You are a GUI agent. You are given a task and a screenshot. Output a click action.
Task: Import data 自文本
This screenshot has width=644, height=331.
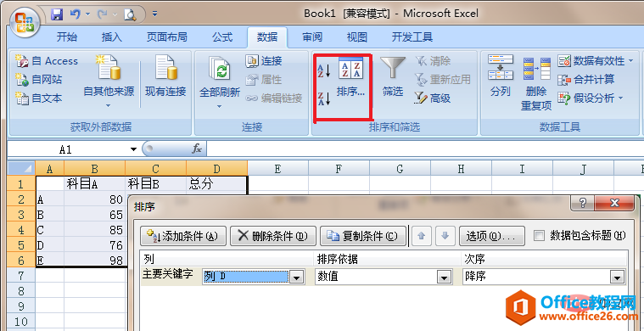39,98
